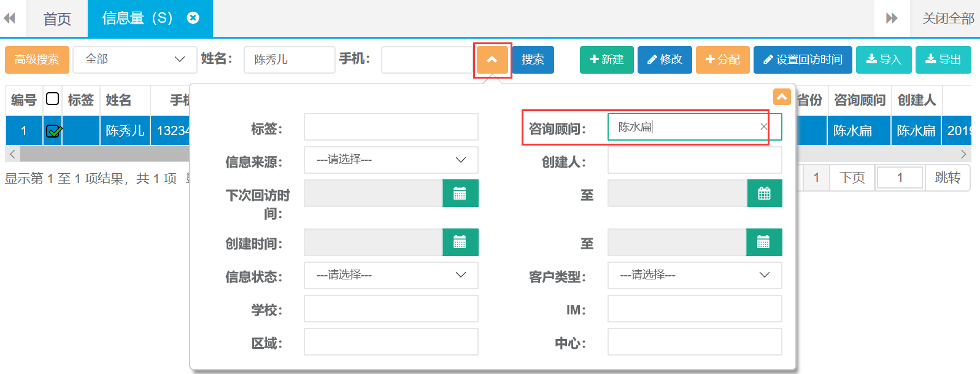
Task: Open calendar picker for 创建时间 start date
Action: [x=460, y=242]
